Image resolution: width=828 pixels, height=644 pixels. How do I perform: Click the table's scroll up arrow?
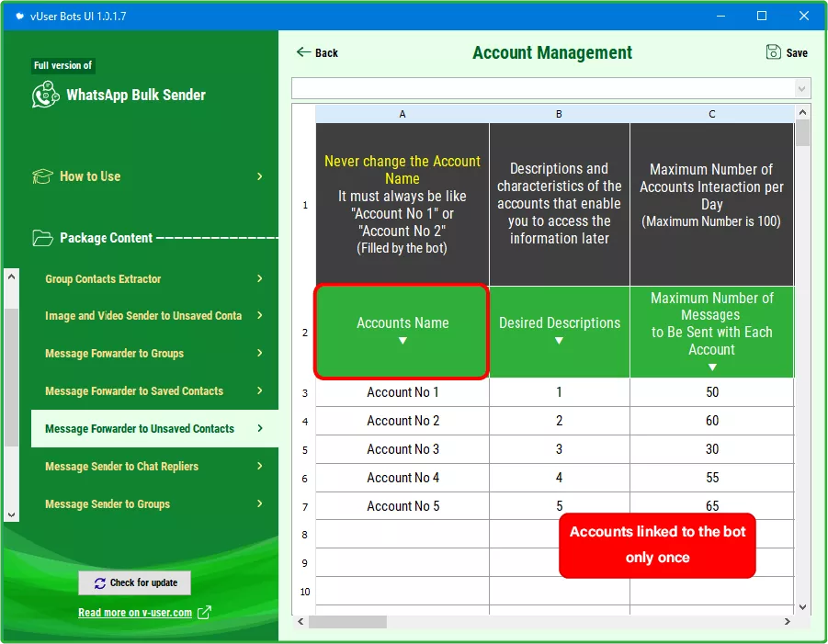[802, 112]
